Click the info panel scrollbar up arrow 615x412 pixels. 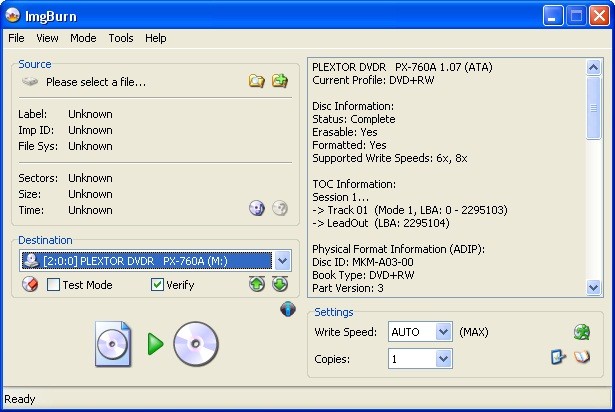click(x=593, y=67)
